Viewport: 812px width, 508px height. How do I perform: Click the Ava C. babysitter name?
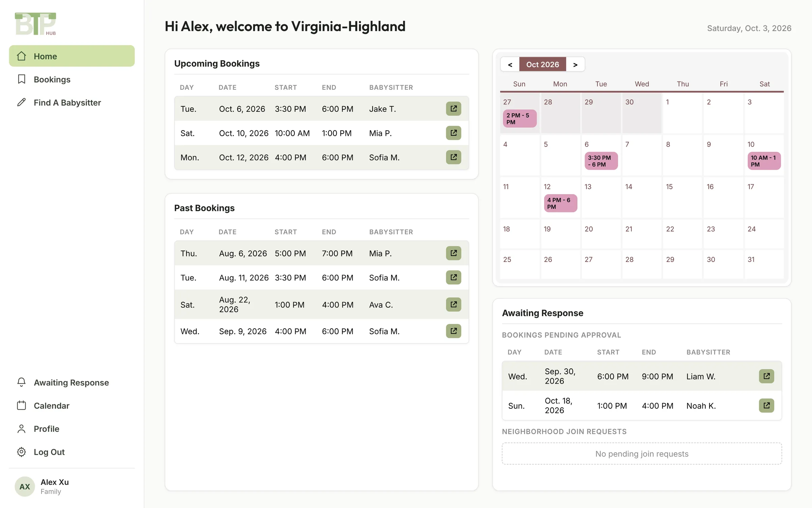coord(381,304)
